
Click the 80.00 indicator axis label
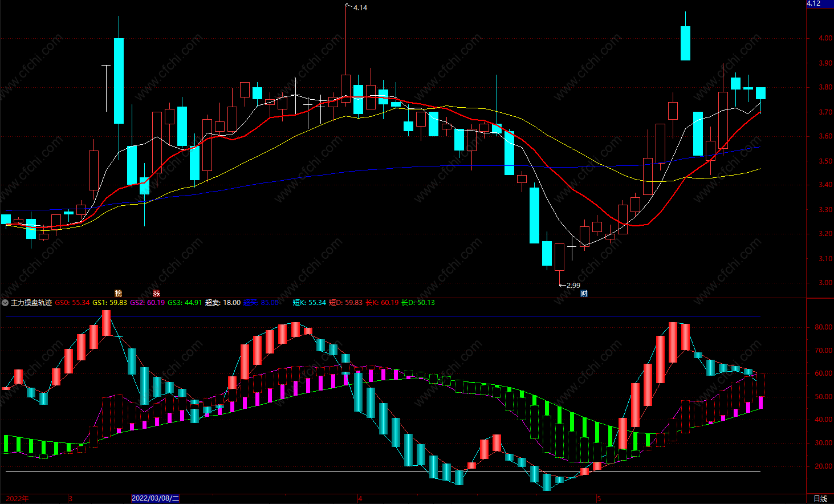pyautogui.click(x=824, y=327)
